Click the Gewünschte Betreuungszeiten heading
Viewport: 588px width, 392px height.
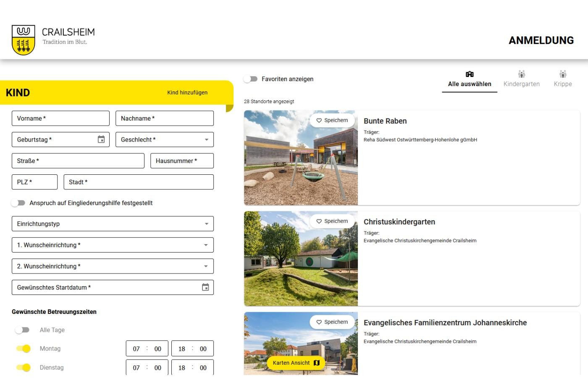pos(54,312)
